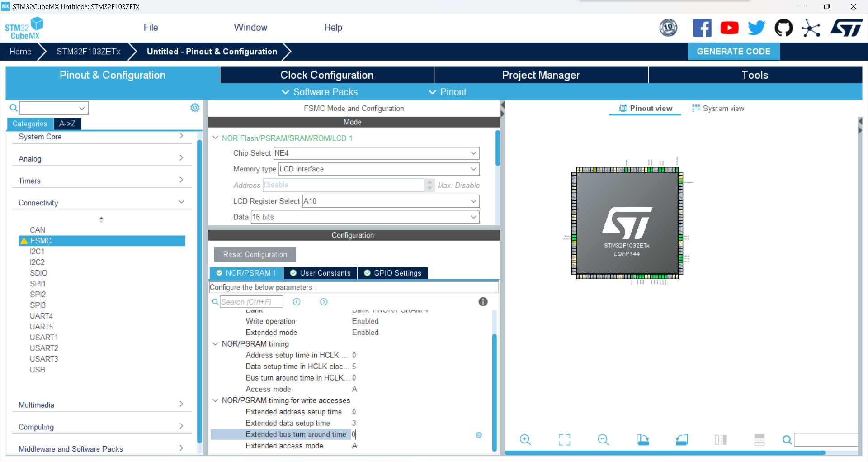Image resolution: width=868 pixels, height=462 pixels.
Task: Click the pin search magnifier icon
Action: 787,440
